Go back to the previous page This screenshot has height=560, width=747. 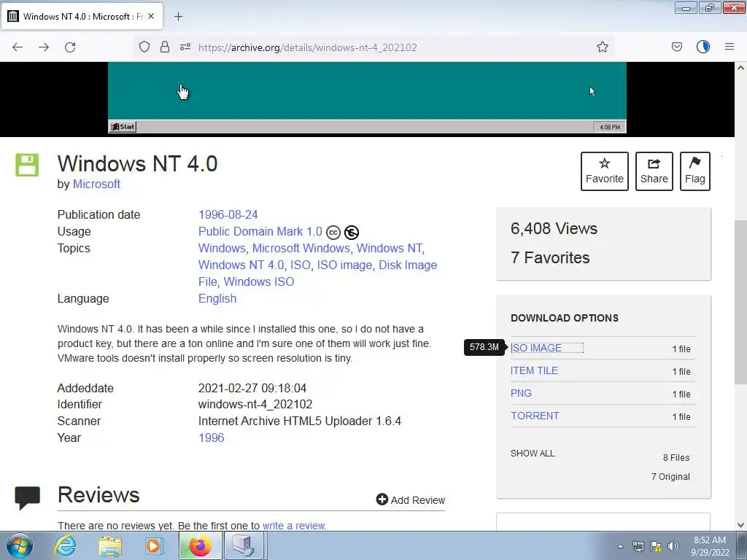[18, 47]
